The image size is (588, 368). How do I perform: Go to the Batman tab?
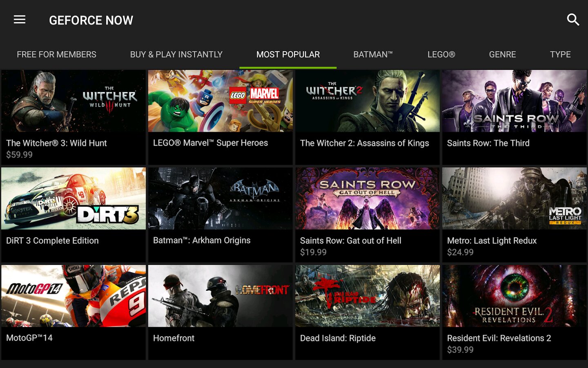[373, 54]
